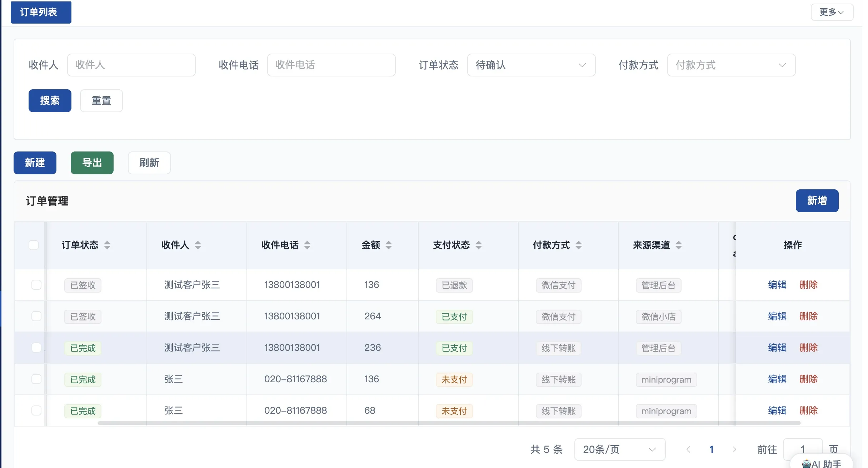Sort by 收件电话 column arrows
Image resolution: width=868 pixels, height=468 pixels.
pos(307,245)
